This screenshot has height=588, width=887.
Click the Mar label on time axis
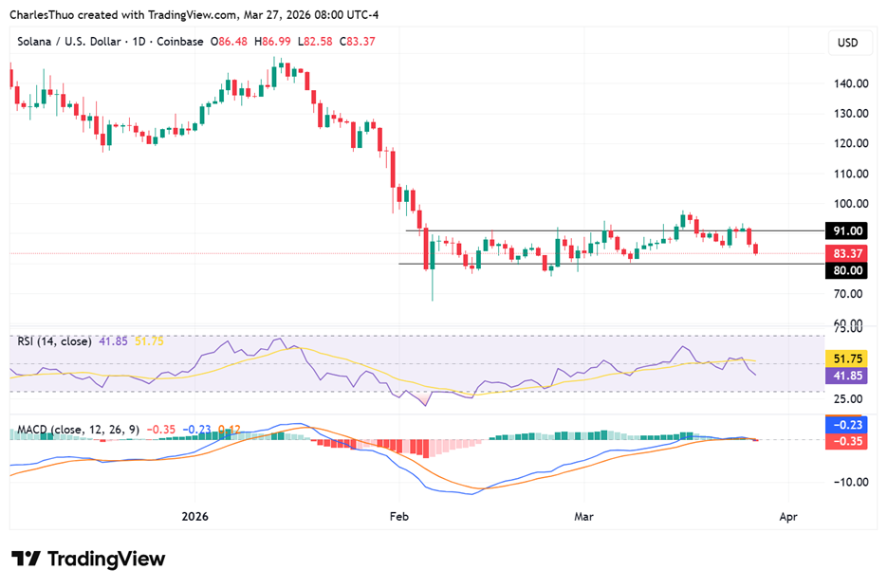click(586, 517)
